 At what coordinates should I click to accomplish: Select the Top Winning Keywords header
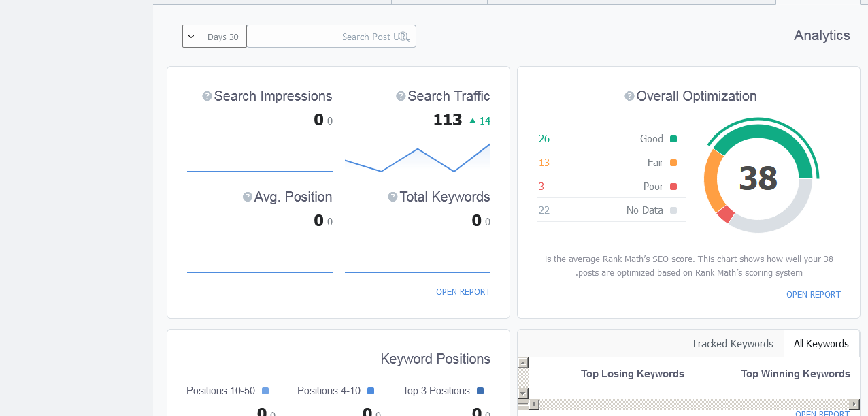(795, 374)
